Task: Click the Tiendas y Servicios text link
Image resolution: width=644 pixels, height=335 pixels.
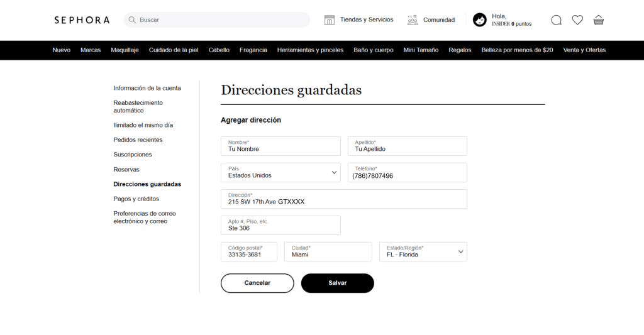Action: click(367, 19)
